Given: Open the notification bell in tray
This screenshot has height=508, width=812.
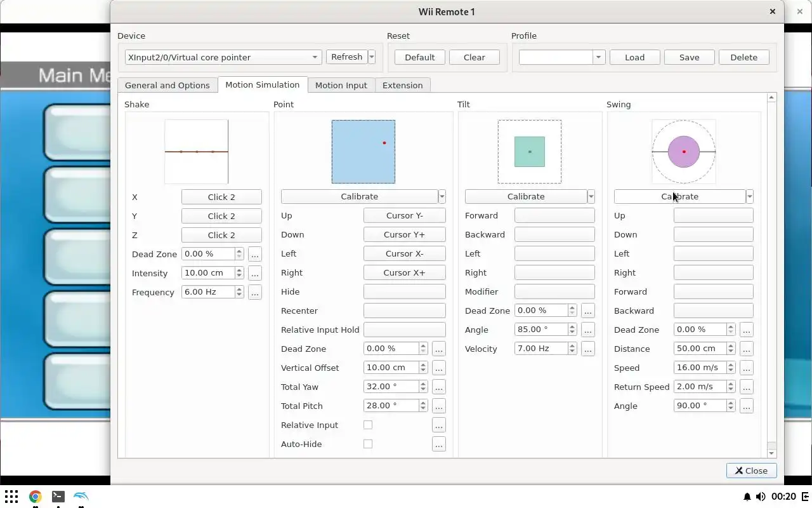Looking at the screenshot, I should click(747, 497).
